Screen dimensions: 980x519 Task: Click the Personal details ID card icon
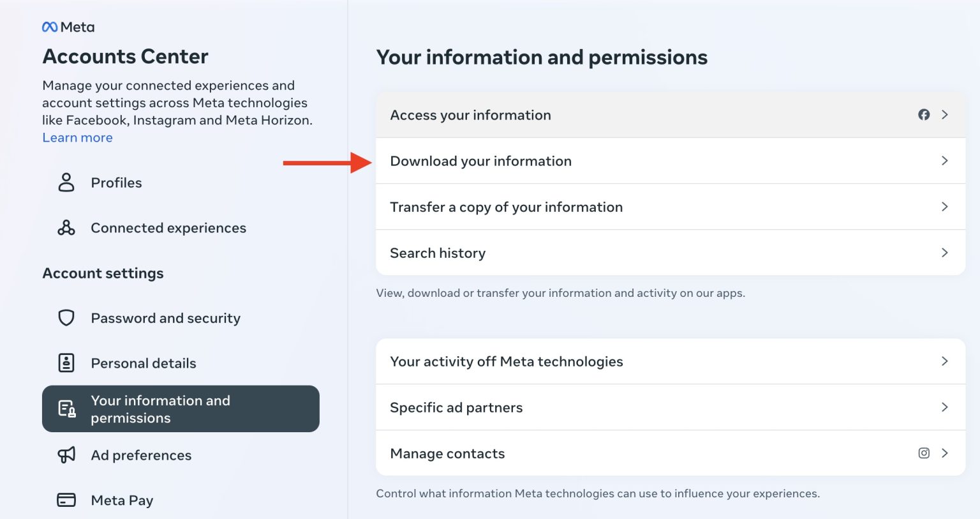tap(66, 363)
